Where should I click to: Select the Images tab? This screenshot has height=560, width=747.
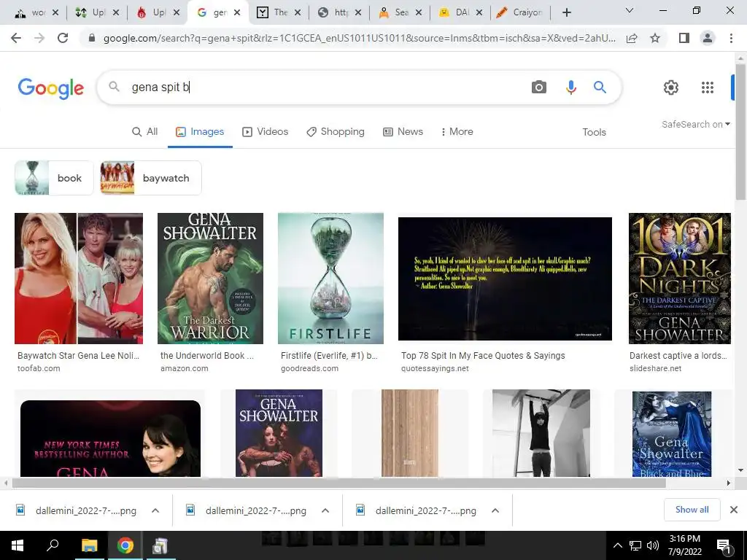pos(200,131)
